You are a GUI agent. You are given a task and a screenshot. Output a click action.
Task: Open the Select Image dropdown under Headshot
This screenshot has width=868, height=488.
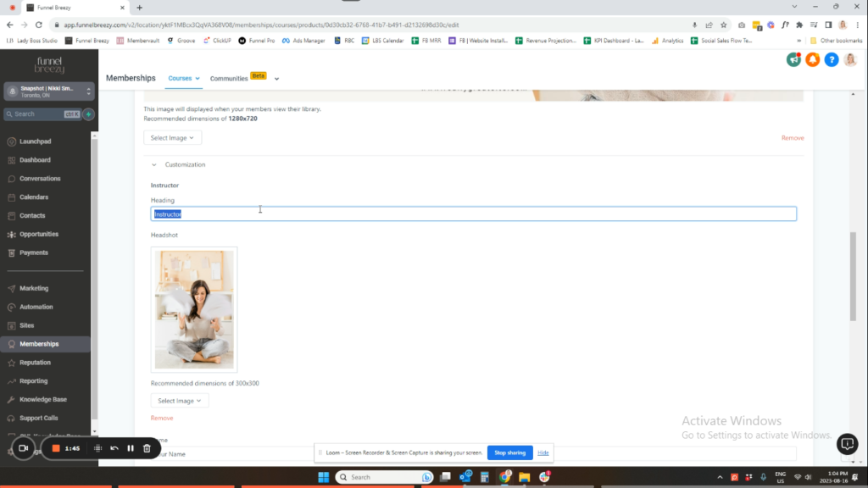coord(180,401)
